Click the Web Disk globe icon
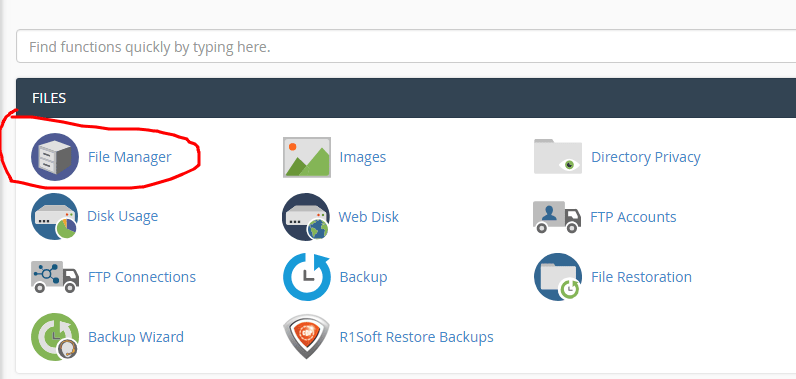 (306, 217)
